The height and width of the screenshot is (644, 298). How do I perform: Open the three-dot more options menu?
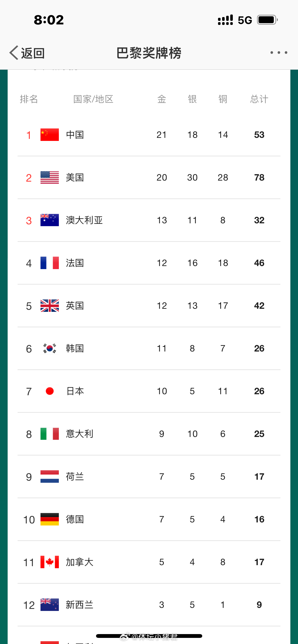point(279,53)
